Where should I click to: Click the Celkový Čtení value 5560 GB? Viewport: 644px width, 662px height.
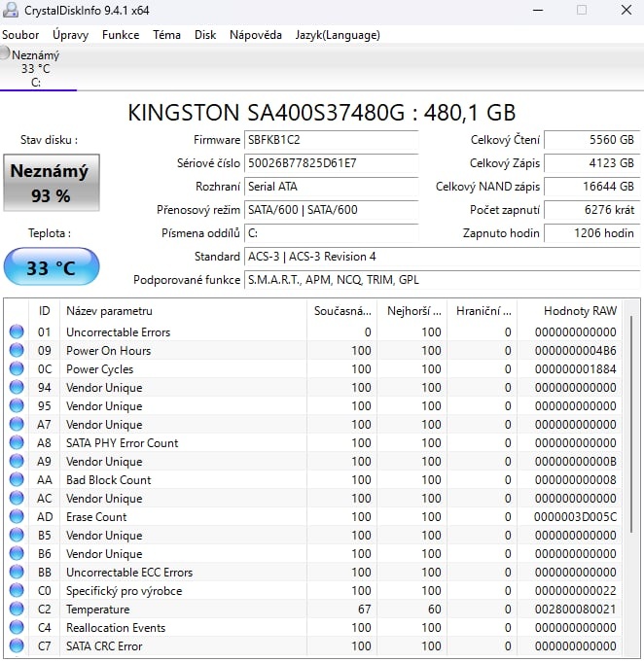[592, 140]
